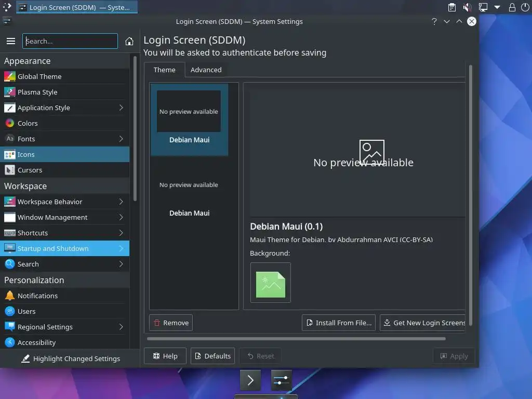This screenshot has width=532, height=399.
Task: Click the Reset button
Action: (x=260, y=356)
